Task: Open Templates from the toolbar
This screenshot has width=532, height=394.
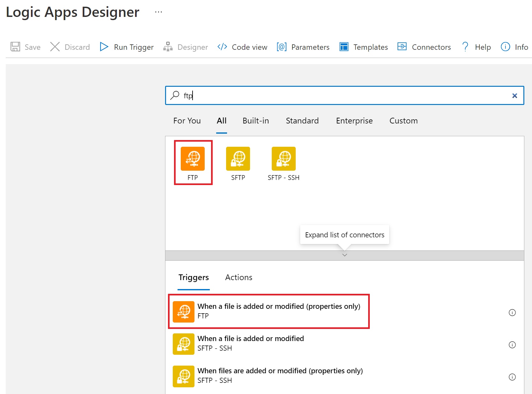Action: 364,47
